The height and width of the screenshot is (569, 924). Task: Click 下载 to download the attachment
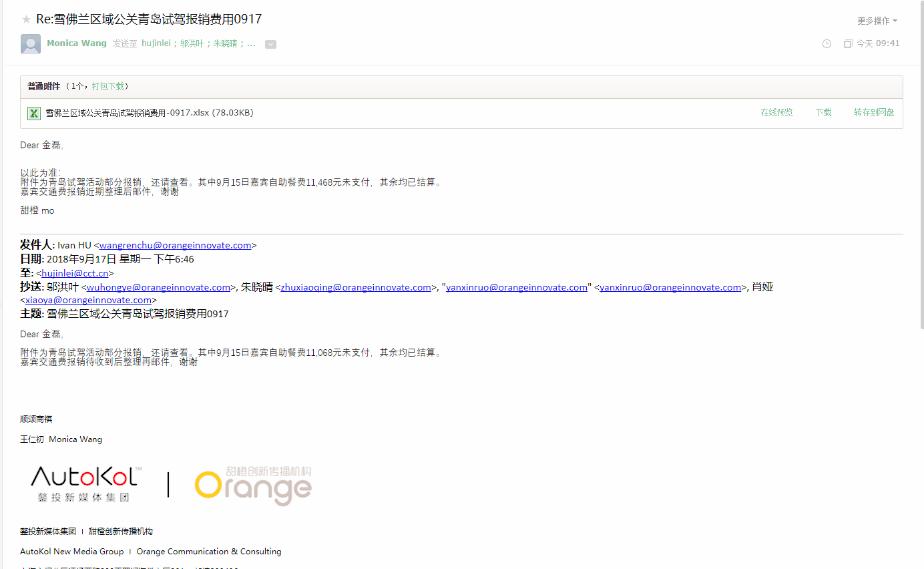click(x=823, y=113)
